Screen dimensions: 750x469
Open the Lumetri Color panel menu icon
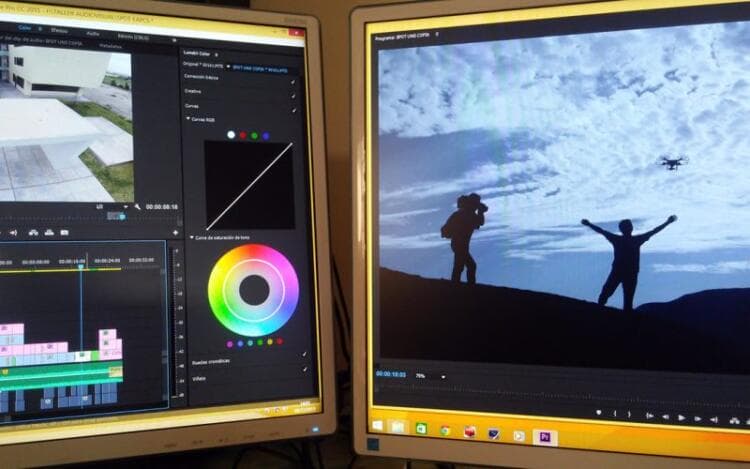pyautogui.click(x=217, y=55)
